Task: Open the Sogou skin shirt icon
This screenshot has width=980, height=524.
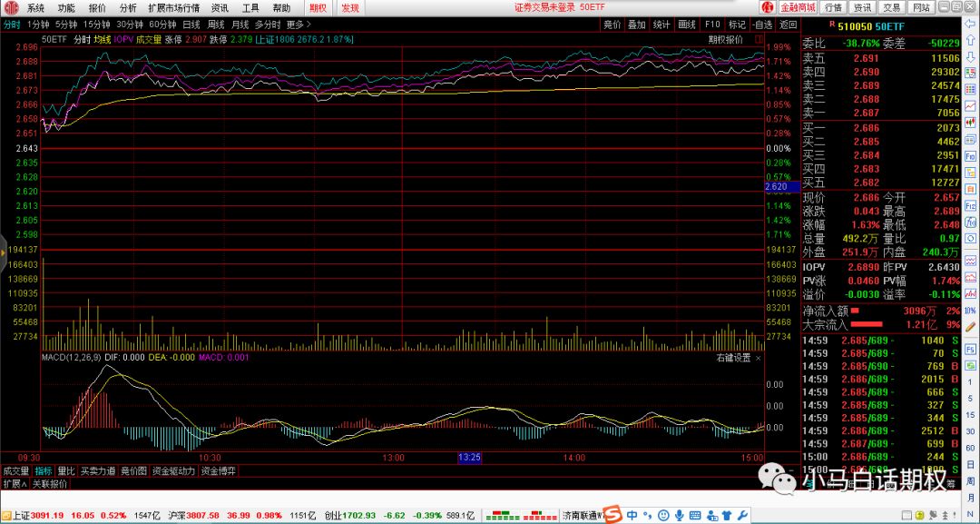Action: (x=728, y=516)
